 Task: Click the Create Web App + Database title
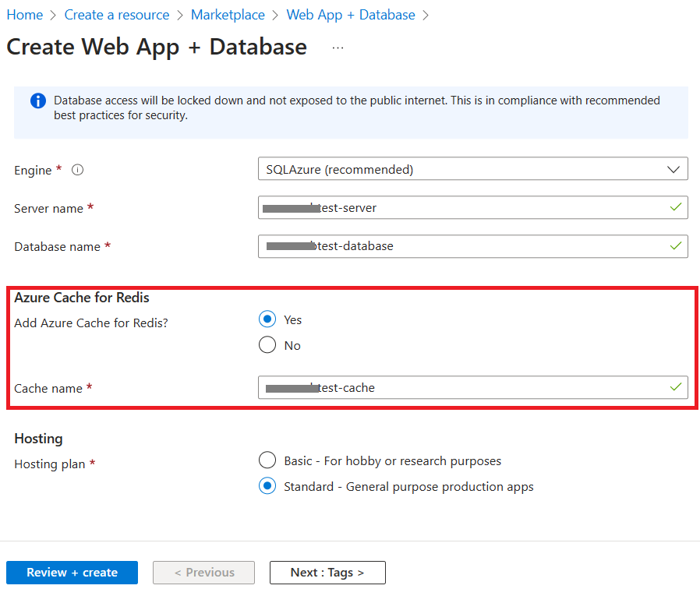point(157,48)
